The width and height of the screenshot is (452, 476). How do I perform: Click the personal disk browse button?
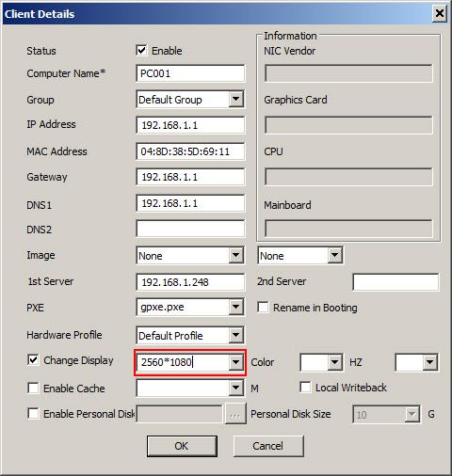235,414
